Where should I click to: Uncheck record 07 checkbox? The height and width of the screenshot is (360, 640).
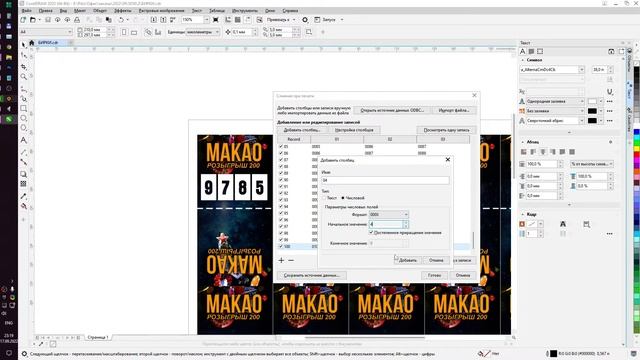click(281, 160)
